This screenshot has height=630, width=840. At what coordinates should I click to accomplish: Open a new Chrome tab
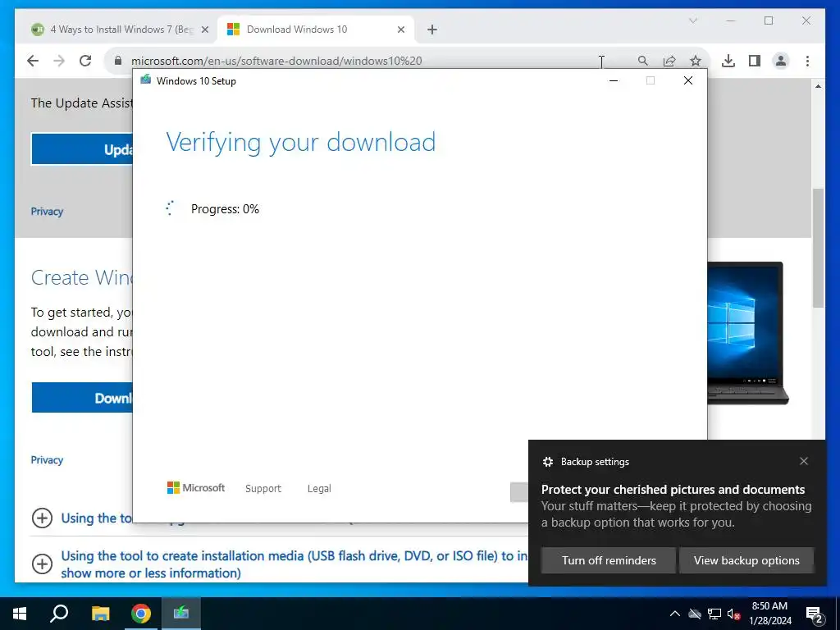pyautogui.click(x=432, y=30)
